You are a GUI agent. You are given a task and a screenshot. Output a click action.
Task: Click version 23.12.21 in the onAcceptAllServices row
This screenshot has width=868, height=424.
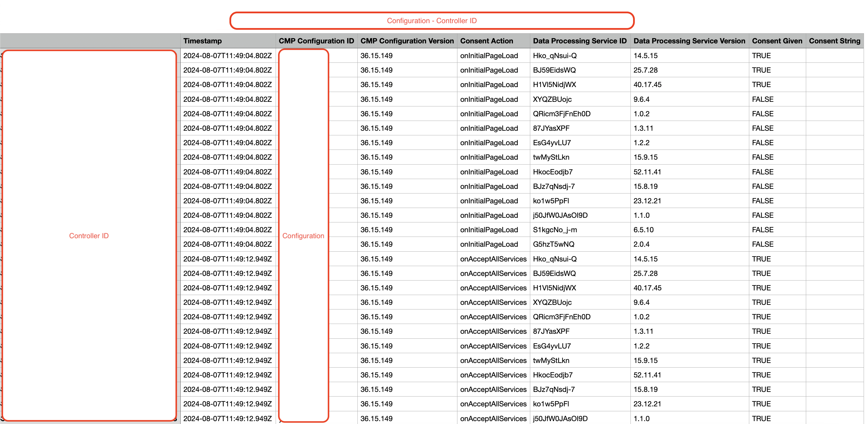tap(647, 404)
